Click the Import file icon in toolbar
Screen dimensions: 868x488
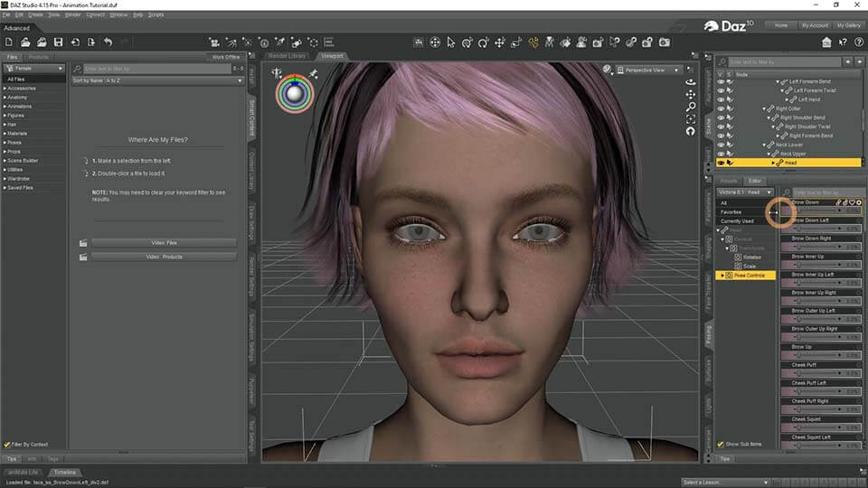point(75,42)
